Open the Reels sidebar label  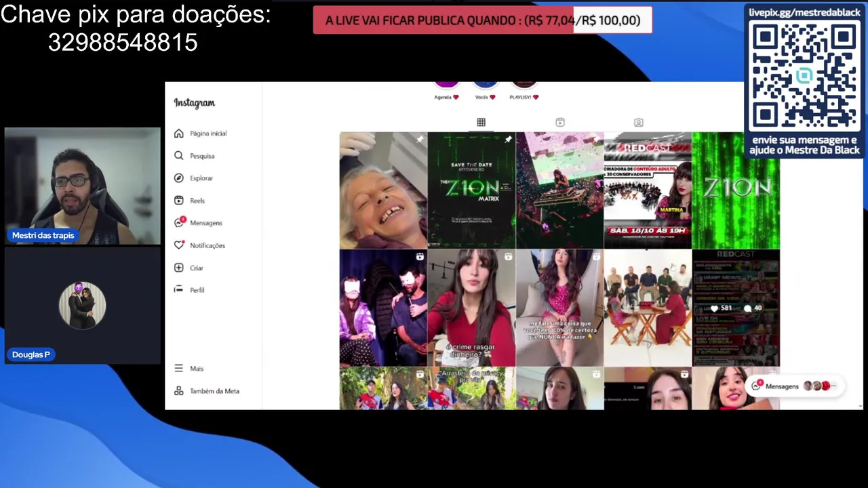tap(197, 201)
